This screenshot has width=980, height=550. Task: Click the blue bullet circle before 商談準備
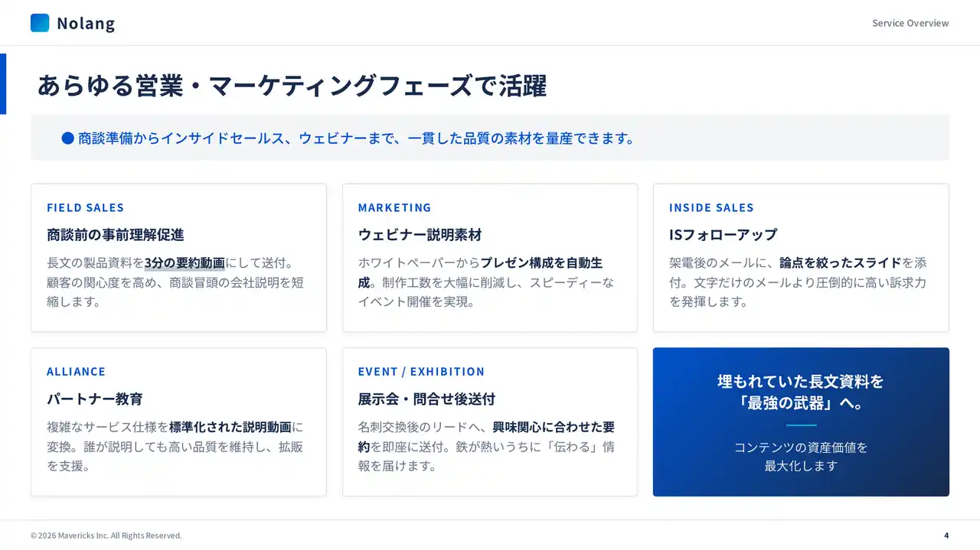(67, 138)
